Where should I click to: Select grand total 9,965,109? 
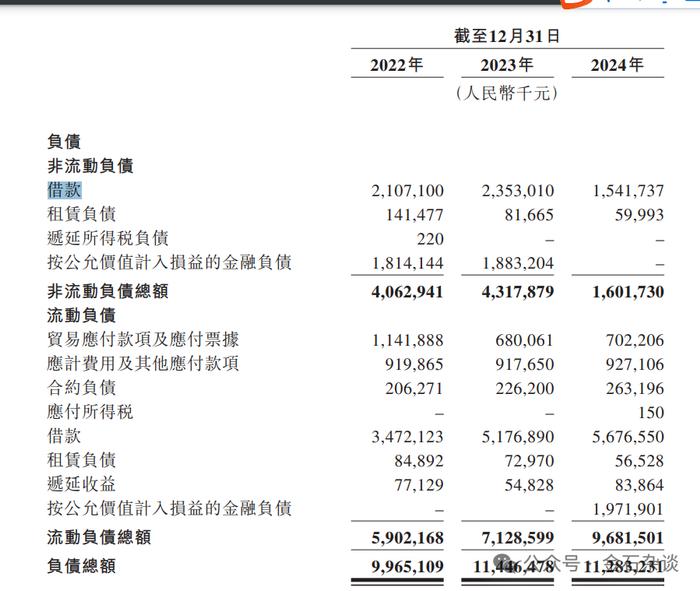coord(407,567)
